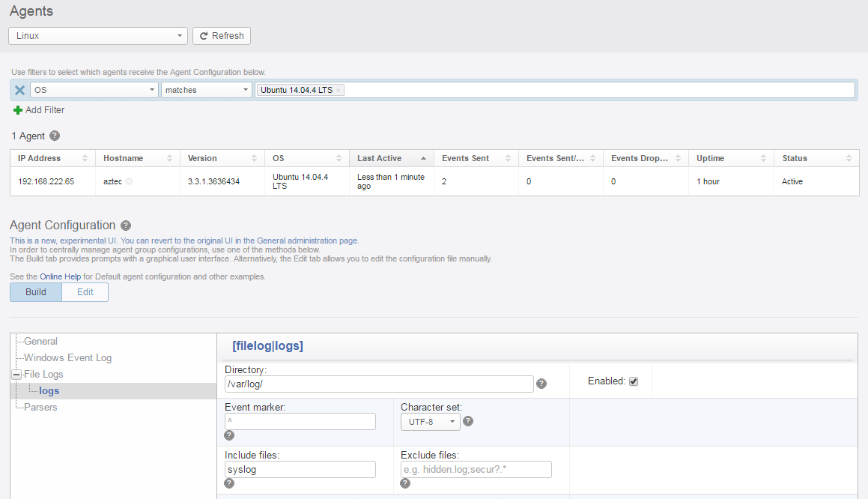Select Parsers in configuration tree

tap(40, 408)
